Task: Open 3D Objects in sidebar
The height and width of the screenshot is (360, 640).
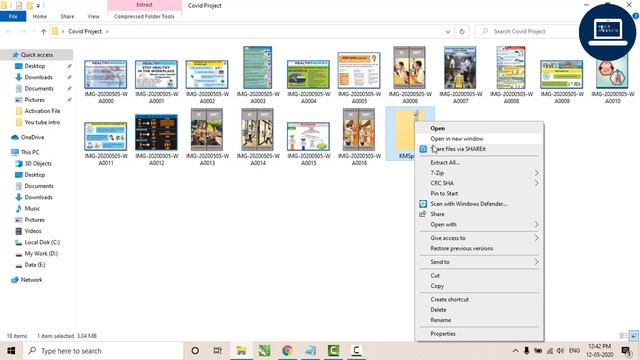Action: click(38, 164)
